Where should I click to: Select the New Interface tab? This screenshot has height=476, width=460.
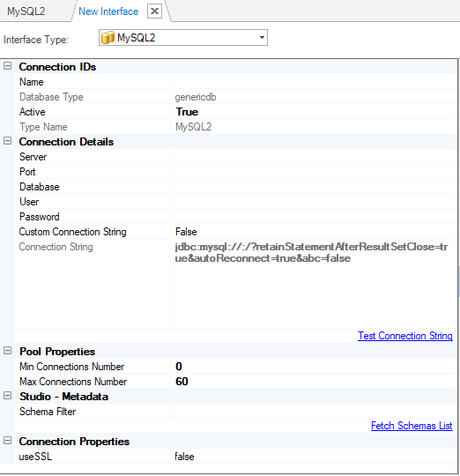click(x=108, y=11)
